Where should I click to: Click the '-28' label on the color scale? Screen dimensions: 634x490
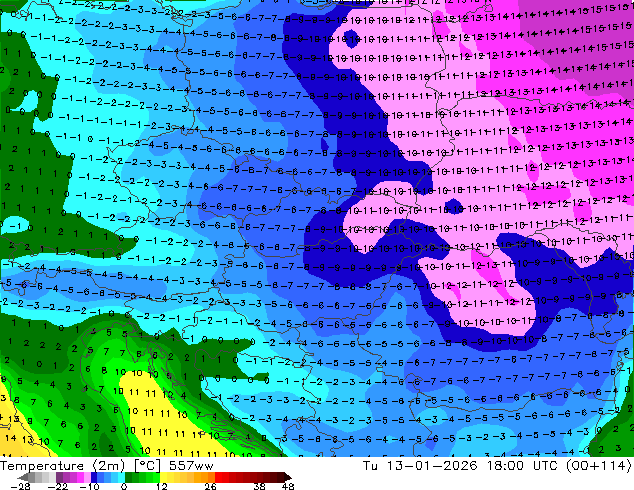coord(20,486)
